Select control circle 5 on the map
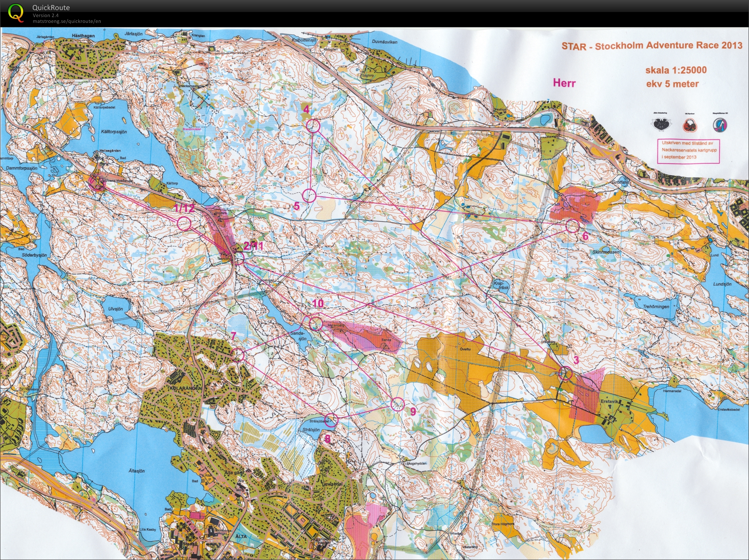Screen dimensions: 749x560 309,196
